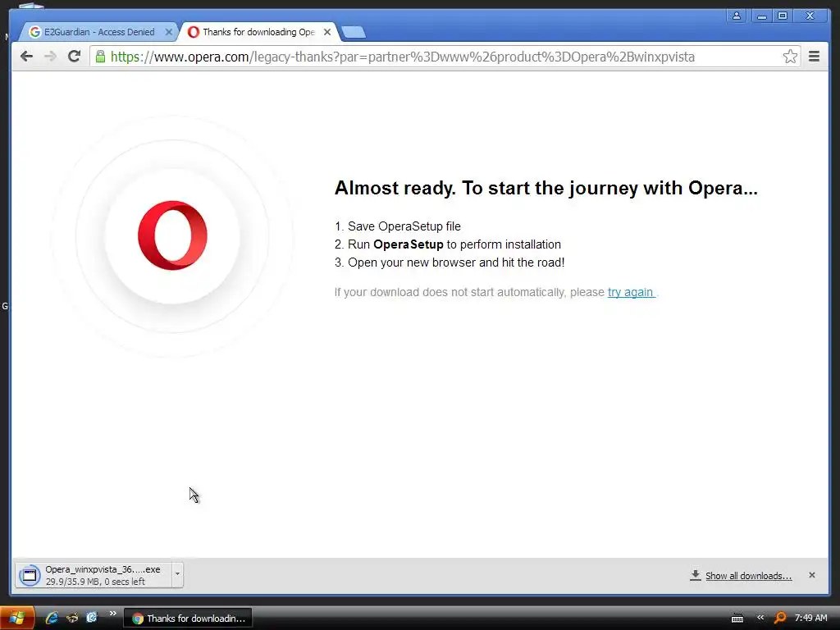This screenshot has width=840, height=630.
Task: Go back using the browser back arrow
Action: pos(26,57)
